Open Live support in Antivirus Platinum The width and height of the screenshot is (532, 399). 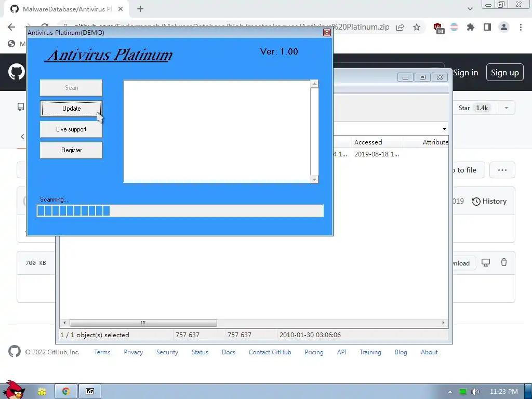(71, 129)
